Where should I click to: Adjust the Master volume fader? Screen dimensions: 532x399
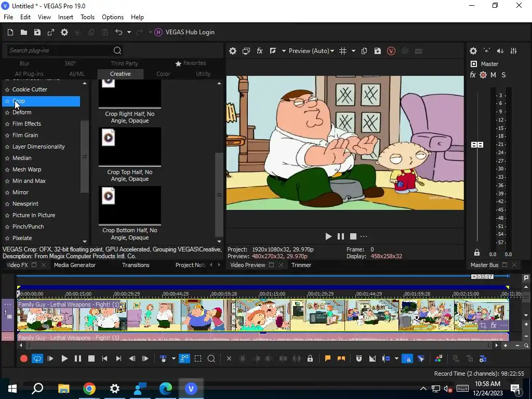click(477, 145)
